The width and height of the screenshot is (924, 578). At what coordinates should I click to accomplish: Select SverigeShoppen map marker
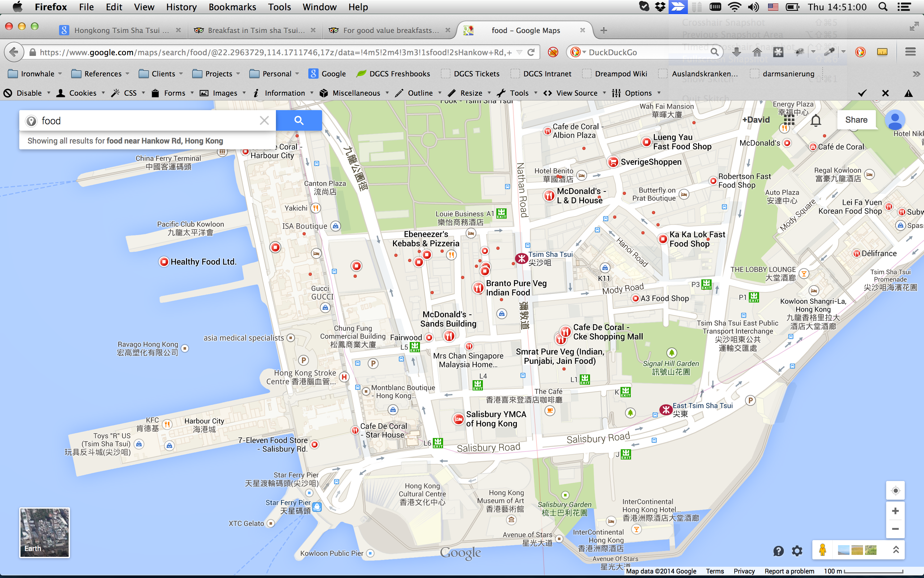[x=613, y=162]
